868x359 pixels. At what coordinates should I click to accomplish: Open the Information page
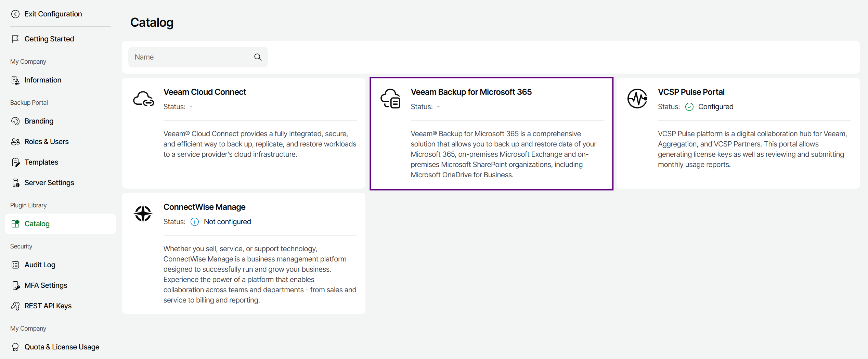tap(43, 80)
